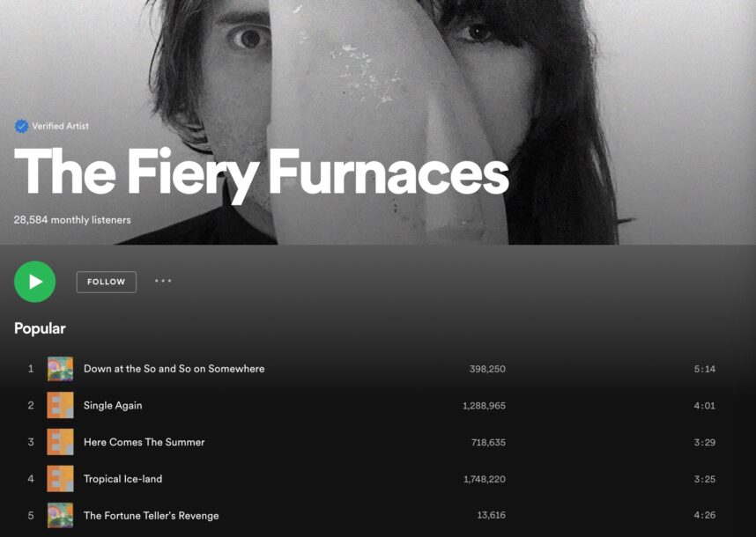Select the Single Again track title
Viewport: 756px width, 537px height.
pos(113,406)
